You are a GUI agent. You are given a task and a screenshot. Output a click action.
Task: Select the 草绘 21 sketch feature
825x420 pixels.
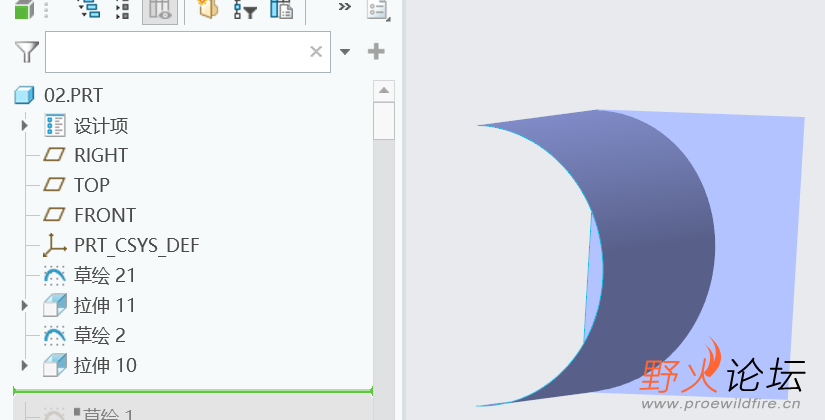pos(104,275)
